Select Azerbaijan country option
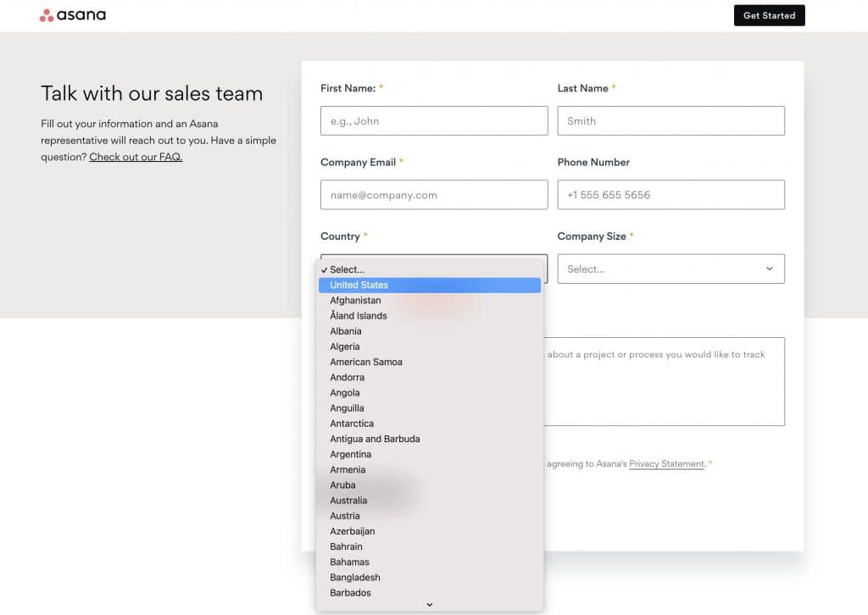 pos(430,531)
